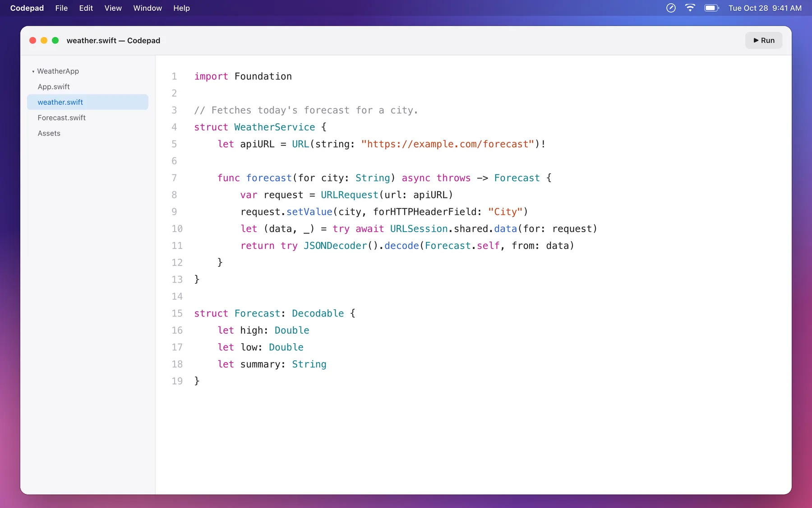Click the date and time in the menu bar
This screenshot has height=508, width=812.
(x=765, y=8)
